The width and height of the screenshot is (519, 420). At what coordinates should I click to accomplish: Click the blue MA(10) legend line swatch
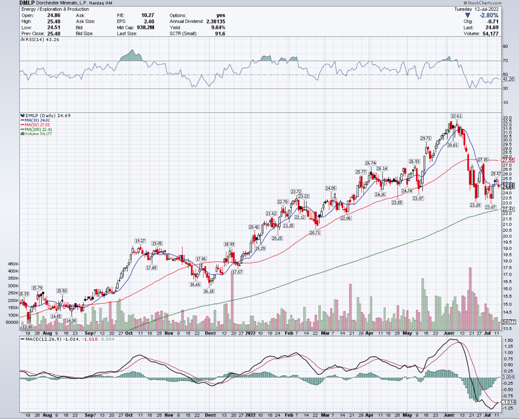[22, 120]
